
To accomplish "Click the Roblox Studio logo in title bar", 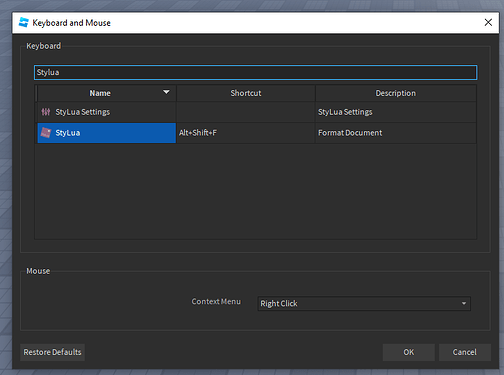I will click(x=24, y=23).
